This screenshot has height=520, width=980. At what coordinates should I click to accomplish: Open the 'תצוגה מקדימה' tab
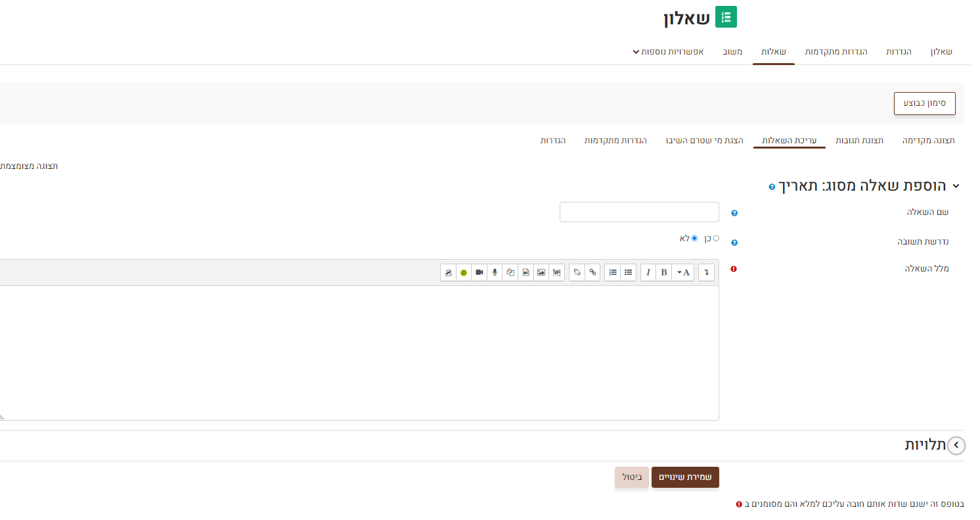tap(928, 141)
